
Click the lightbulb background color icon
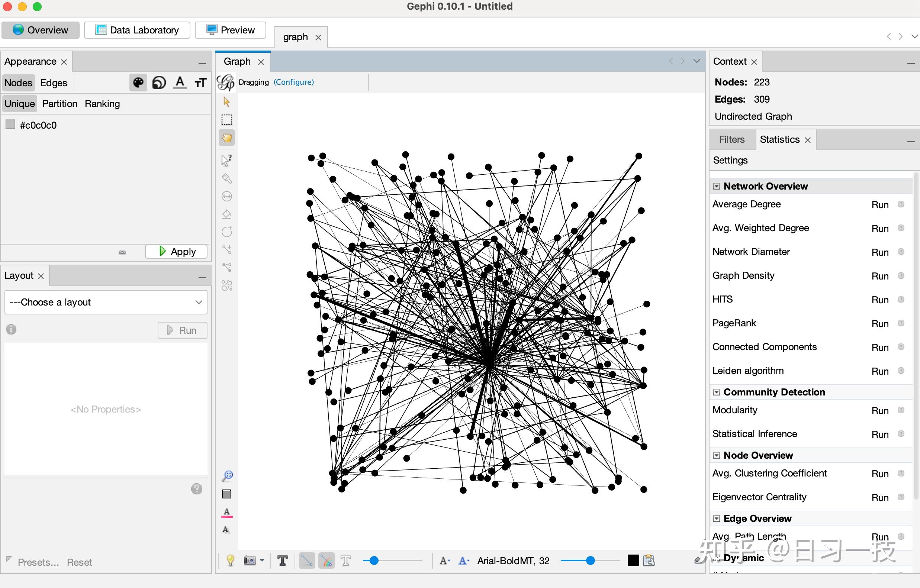click(231, 560)
